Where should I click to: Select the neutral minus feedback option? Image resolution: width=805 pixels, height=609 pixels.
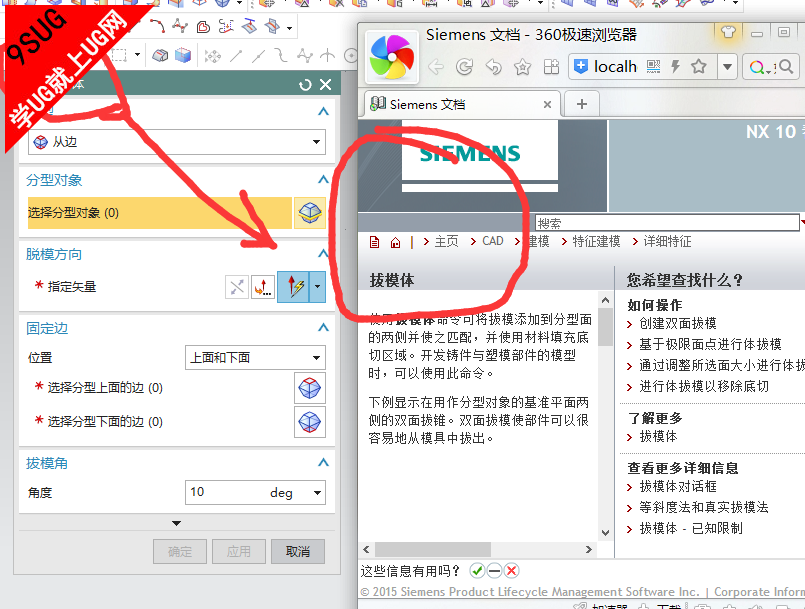click(494, 570)
